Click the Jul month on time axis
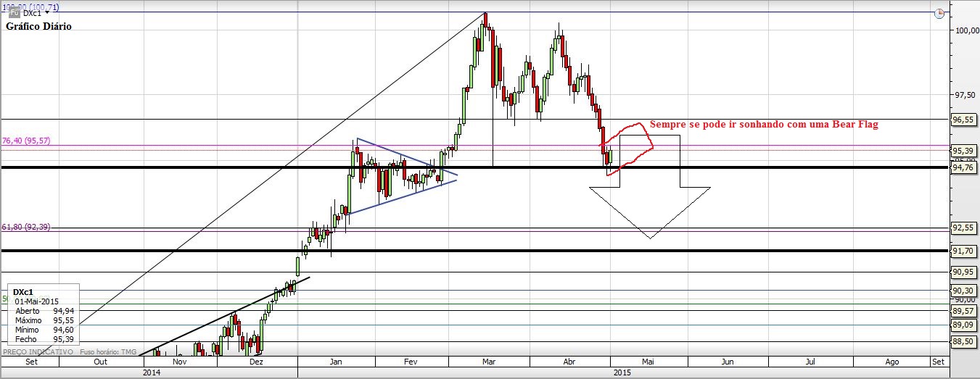Image resolution: width=980 pixels, height=379 pixels. click(x=810, y=361)
